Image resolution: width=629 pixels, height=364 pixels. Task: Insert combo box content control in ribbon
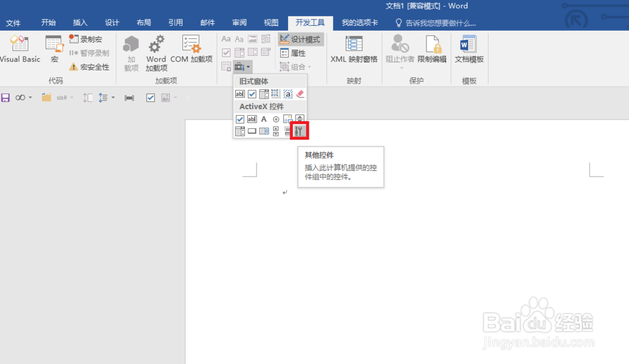click(240, 53)
